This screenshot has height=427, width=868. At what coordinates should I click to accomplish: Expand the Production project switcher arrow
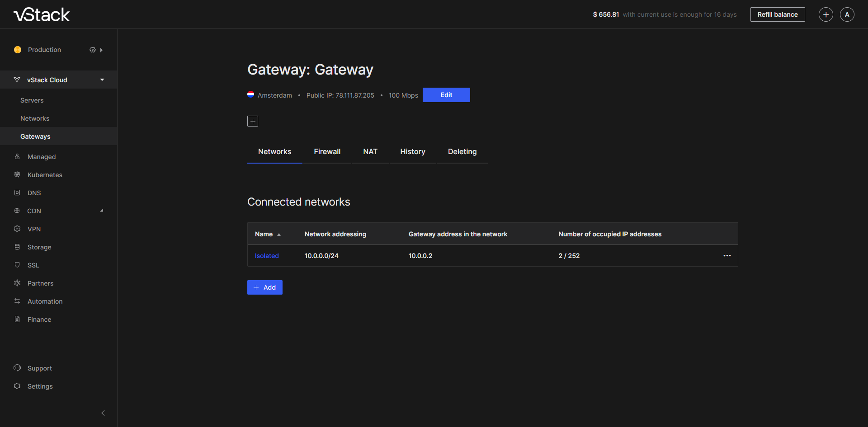coord(101,50)
